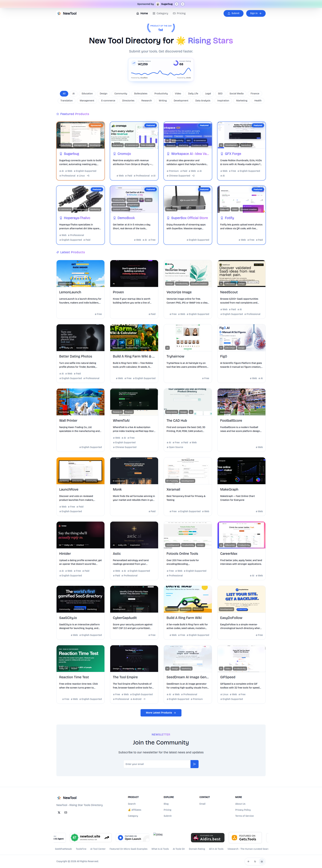Image resolution: width=322 pixels, height=868 pixels.
Task: Click the Product of the Day 1st badge
Action: (x=161, y=28)
